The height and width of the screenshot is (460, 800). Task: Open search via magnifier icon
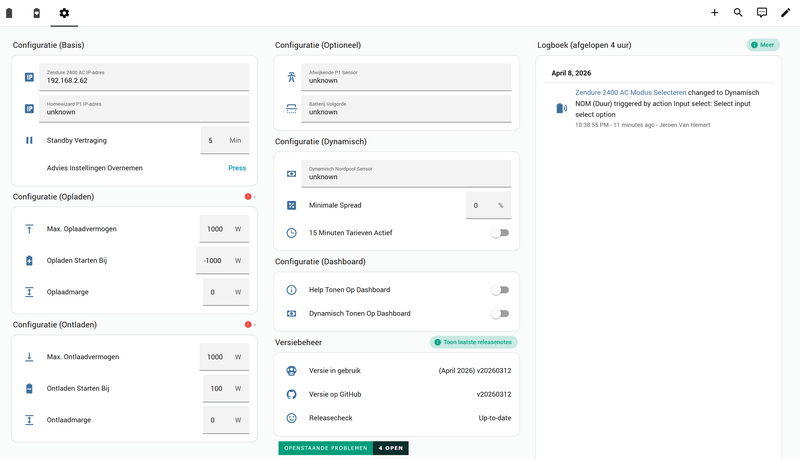[738, 13]
